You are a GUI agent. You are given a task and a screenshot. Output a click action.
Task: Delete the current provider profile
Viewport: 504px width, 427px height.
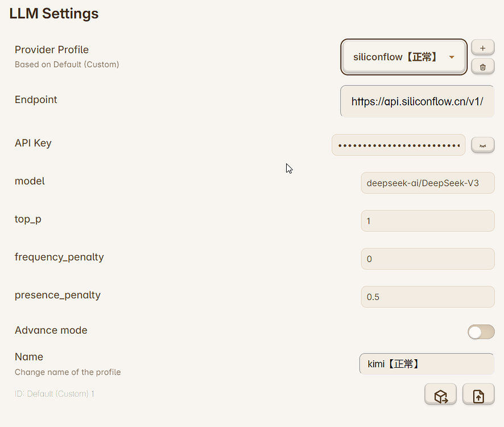point(482,67)
